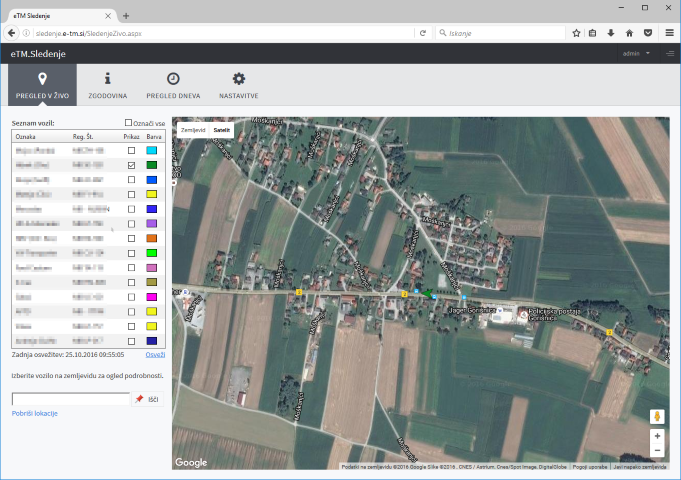The image size is (681, 480).
Task: Open a new browser tab with plus
Action: pos(126,16)
